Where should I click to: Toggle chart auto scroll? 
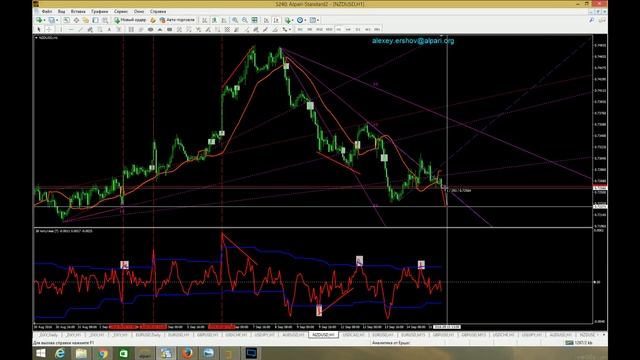[267, 20]
